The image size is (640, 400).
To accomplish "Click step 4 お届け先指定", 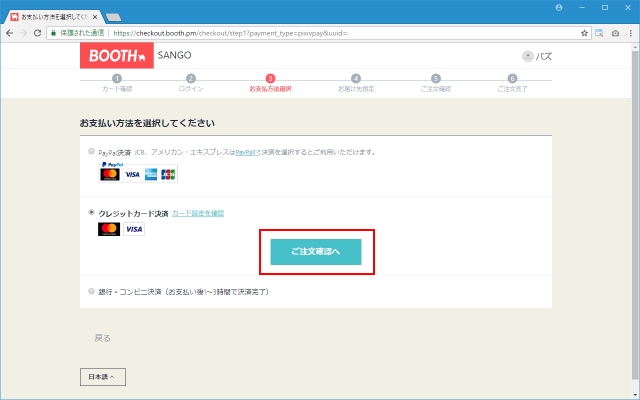I will pyautogui.click(x=356, y=83).
